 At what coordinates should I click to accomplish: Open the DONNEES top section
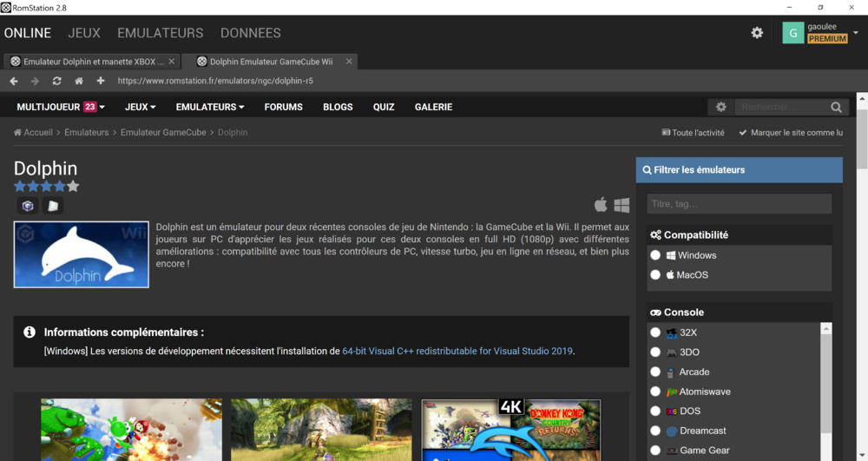tap(250, 33)
